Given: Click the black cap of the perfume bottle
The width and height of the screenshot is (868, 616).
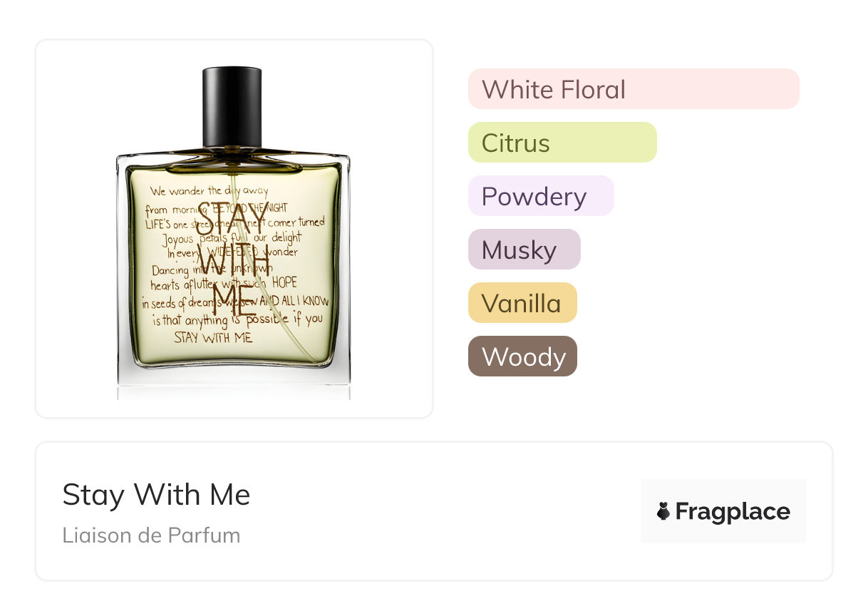Looking at the screenshot, I should pos(232,108).
